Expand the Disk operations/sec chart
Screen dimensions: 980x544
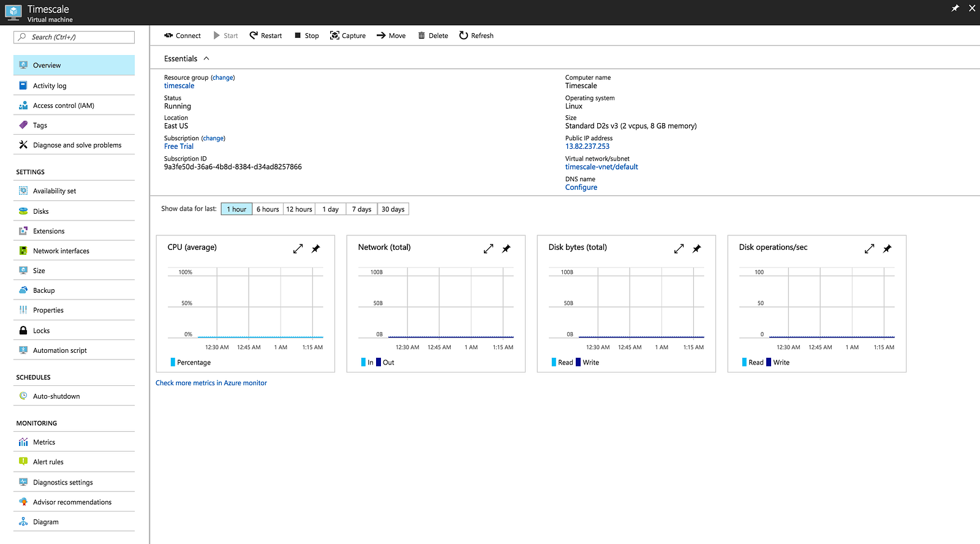point(870,249)
